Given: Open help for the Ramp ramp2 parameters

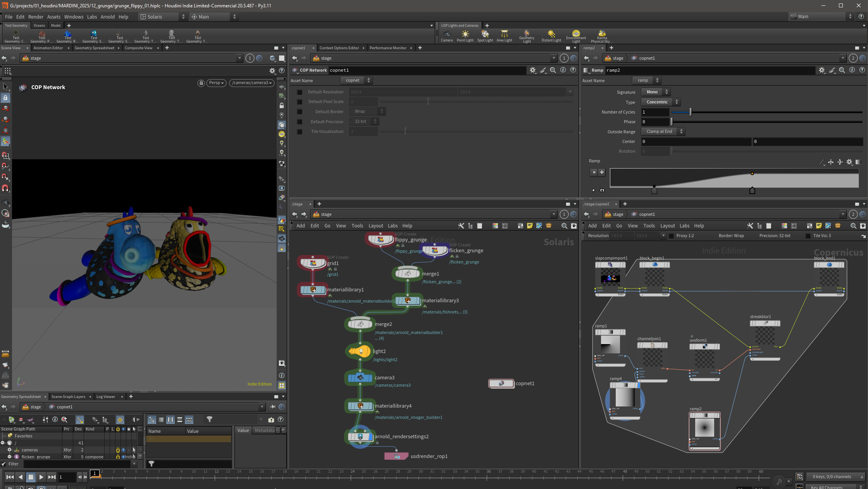Looking at the screenshot, I should point(862,70).
